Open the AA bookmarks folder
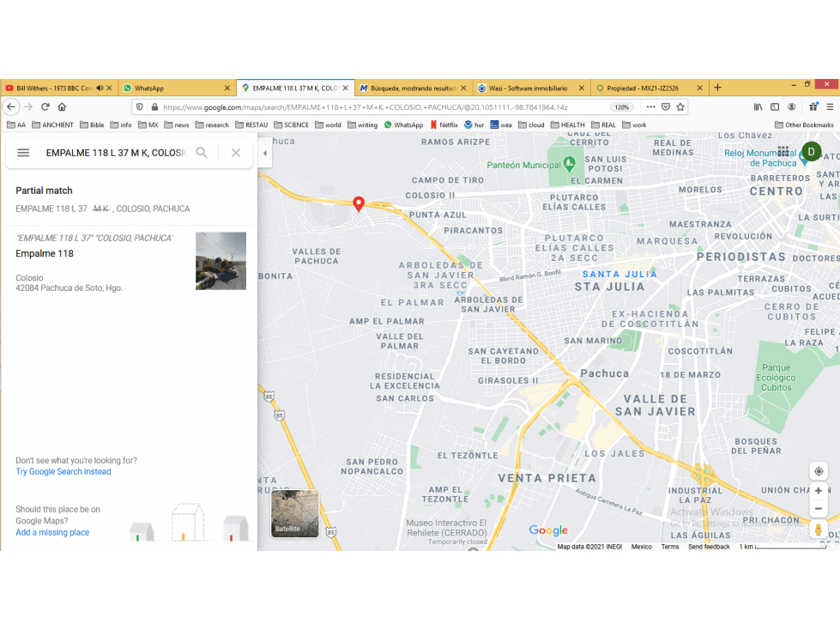 pyautogui.click(x=16, y=124)
